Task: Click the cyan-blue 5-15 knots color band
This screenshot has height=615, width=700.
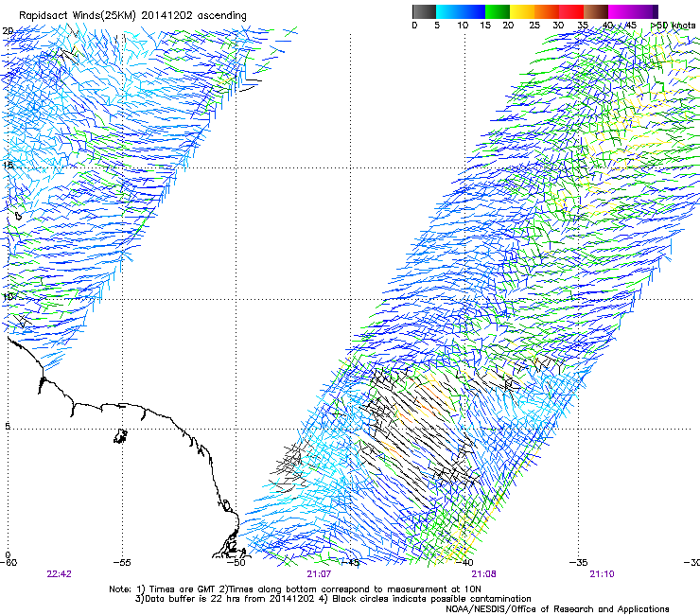Action: tap(461, 11)
